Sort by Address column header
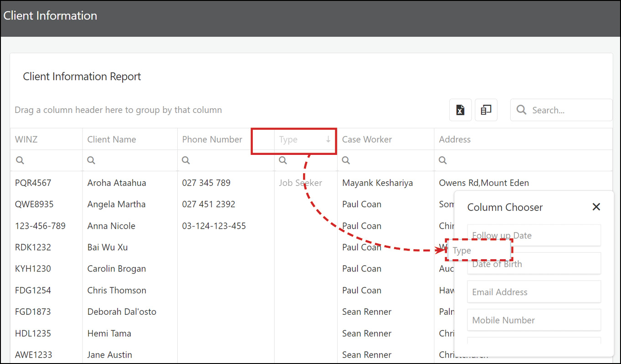 (x=523, y=139)
